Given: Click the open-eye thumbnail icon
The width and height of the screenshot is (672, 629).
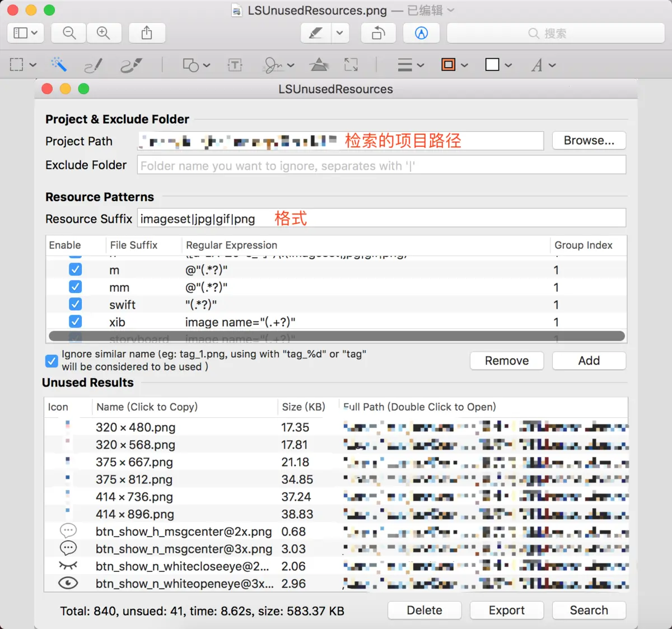Looking at the screenshot, I should pyautogui.click(x=68, y=583).
